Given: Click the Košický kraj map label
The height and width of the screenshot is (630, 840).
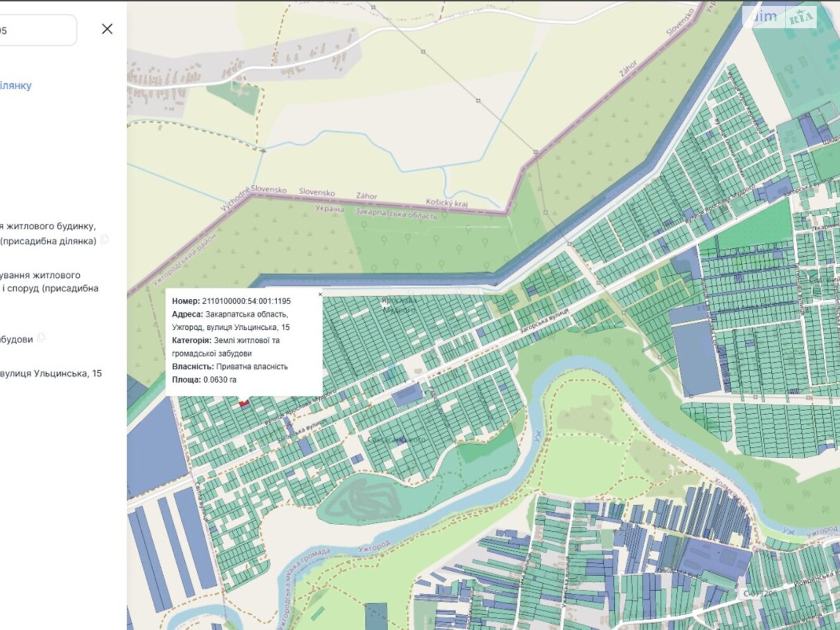Looking at the screenshot, I should [446, 203].
